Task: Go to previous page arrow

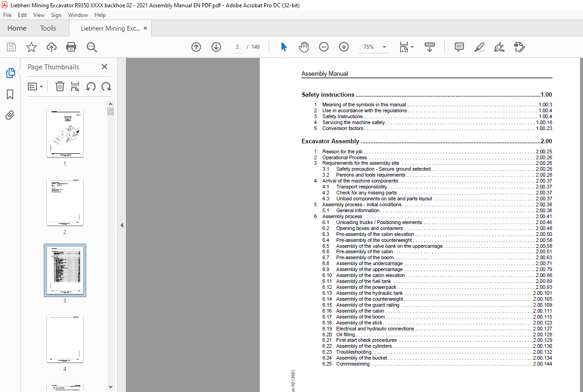Action: [x=196, y=47]
